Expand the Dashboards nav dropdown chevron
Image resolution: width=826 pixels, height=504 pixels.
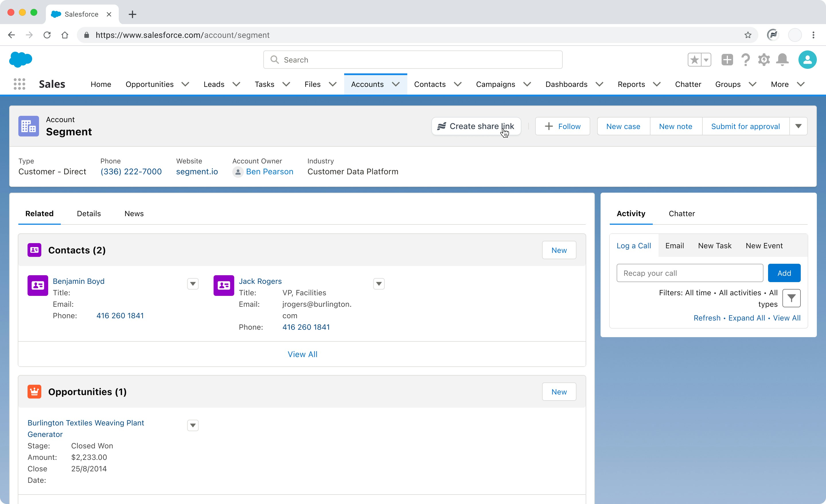(x=599, y=84)
